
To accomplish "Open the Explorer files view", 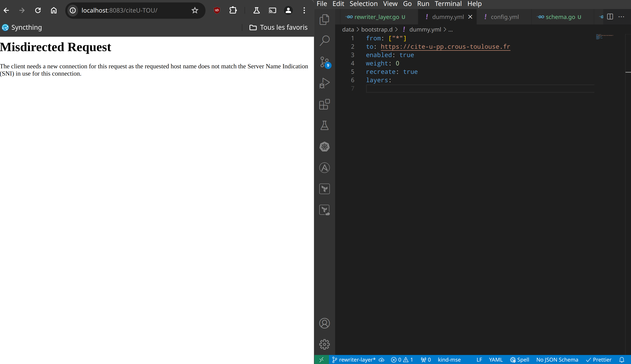I will (x=324, y=19).
